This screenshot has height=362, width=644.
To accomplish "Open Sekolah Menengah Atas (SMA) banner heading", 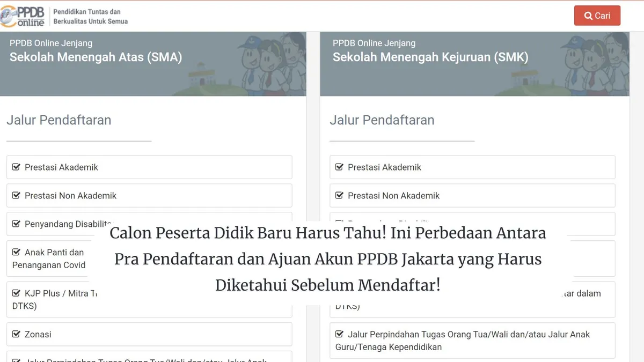I will point(96,57).
